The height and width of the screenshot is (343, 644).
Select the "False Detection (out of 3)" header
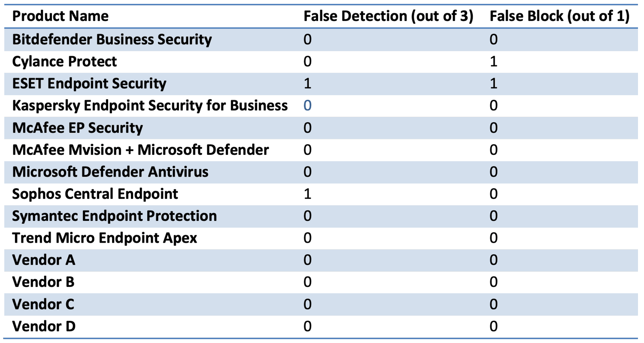(x=389, y=16)
